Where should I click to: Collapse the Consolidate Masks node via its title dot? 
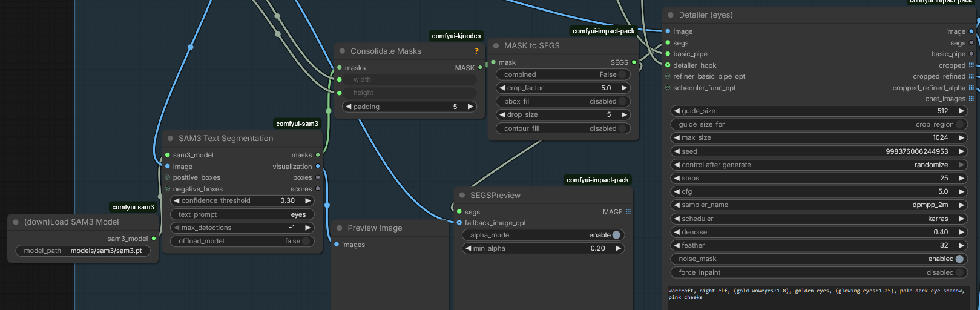[x=342, y=51]
